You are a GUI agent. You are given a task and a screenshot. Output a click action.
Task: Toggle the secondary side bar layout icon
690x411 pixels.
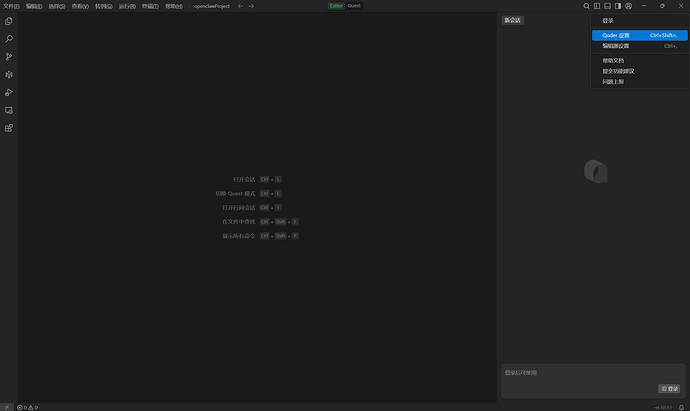point(617,6)
